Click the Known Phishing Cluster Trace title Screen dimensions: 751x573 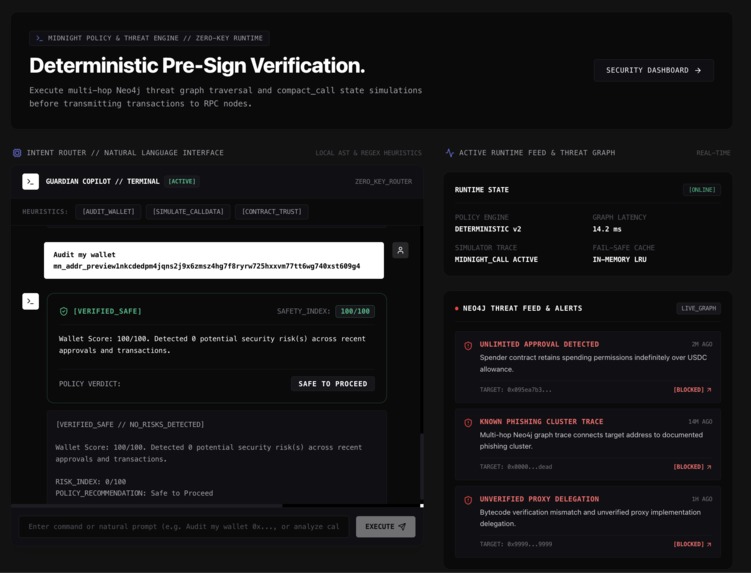point(541,422)
